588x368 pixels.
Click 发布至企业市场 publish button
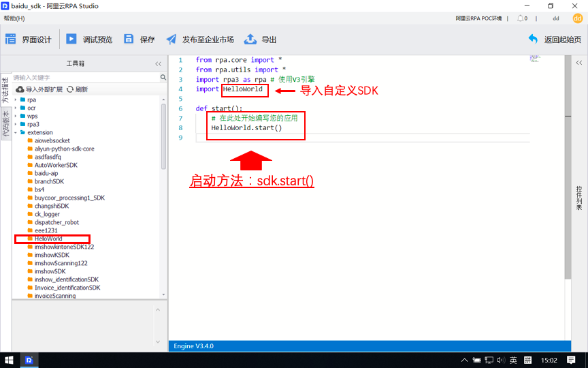click(x=200, y=40)
